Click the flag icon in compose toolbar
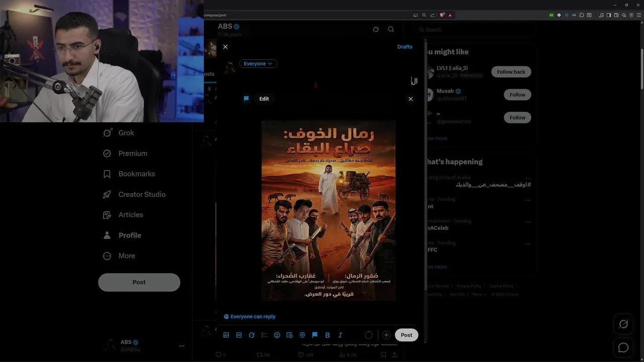The width and height of the screenshot is (644, 362). click(315, 335)
